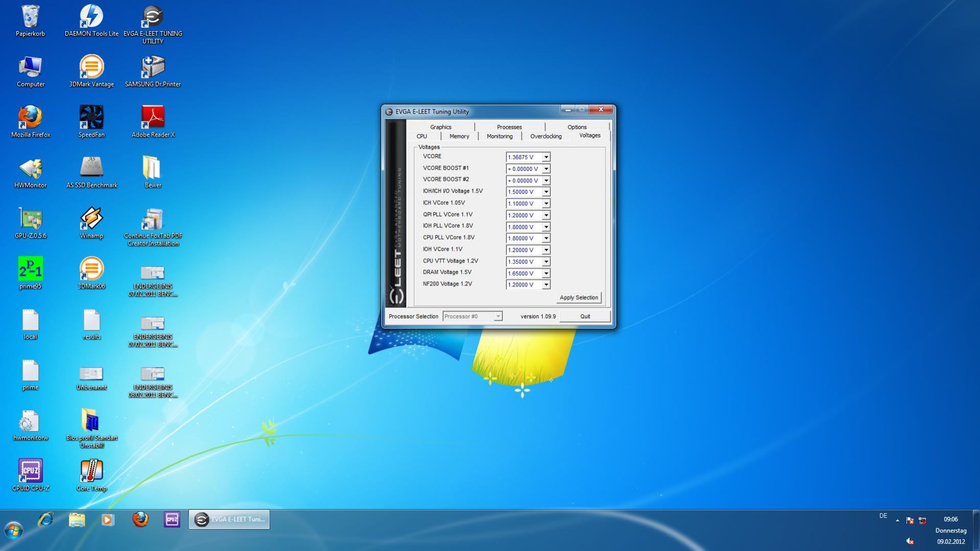
Task: Click the muted volume tray icon
Action: (909, 541)
